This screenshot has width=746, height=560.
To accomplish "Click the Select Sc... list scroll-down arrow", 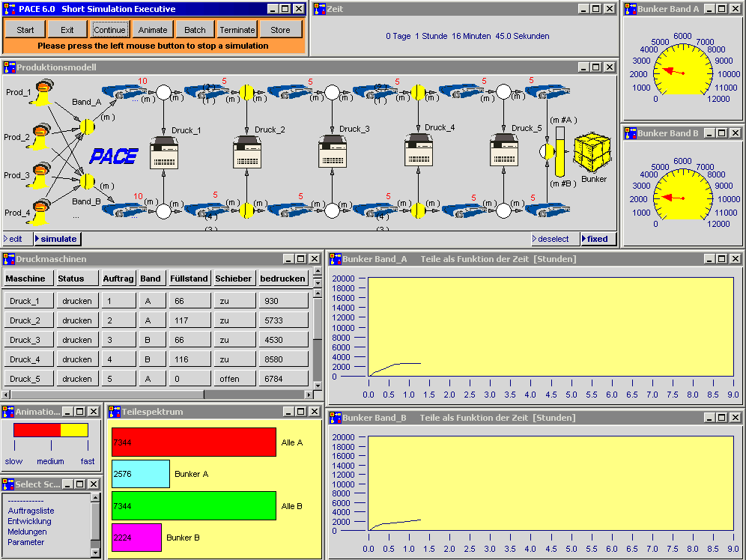I will 96,553.
